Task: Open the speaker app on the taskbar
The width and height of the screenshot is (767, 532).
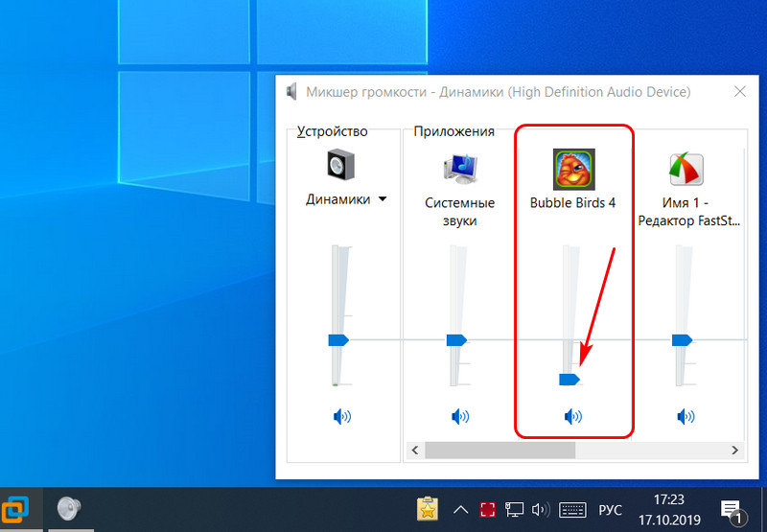Action: [x=68, y=509]
